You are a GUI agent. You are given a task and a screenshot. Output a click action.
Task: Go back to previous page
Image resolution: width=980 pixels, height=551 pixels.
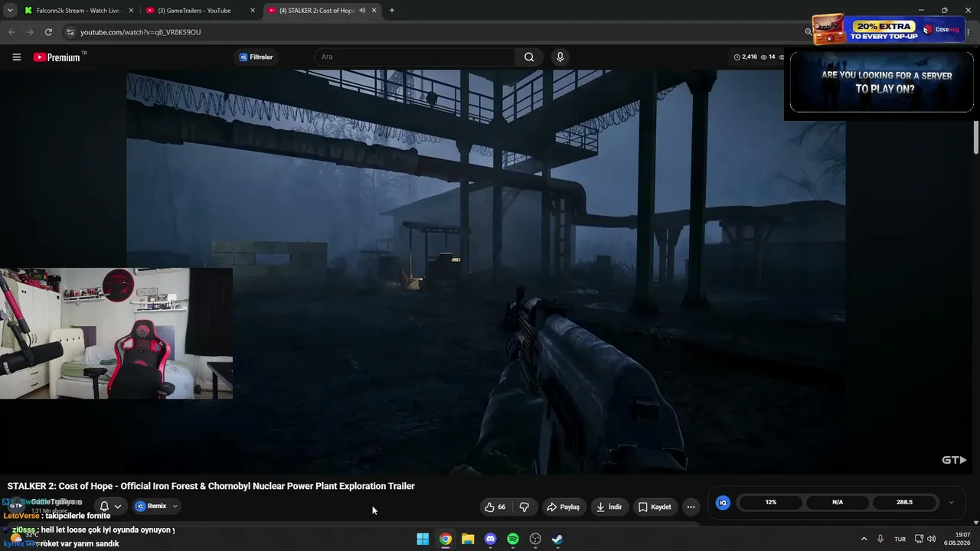pyautogui.click(x=11, y=32)
